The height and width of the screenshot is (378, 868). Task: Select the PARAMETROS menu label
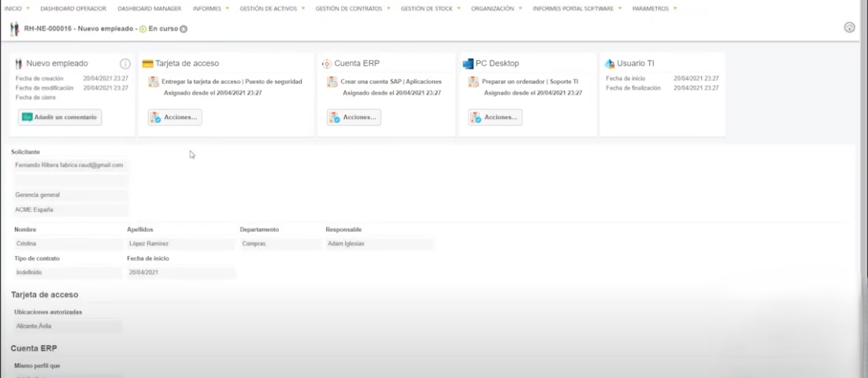point(651,9)
